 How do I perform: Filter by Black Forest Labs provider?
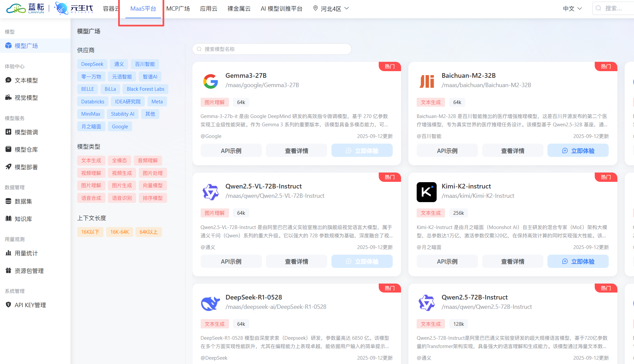[145, 89]
